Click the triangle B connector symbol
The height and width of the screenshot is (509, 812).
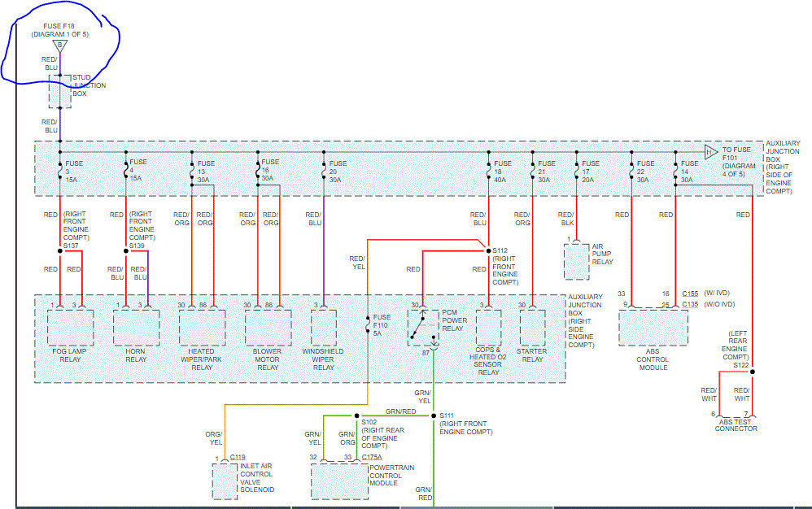pyautogui.click(x=60, y=46)
